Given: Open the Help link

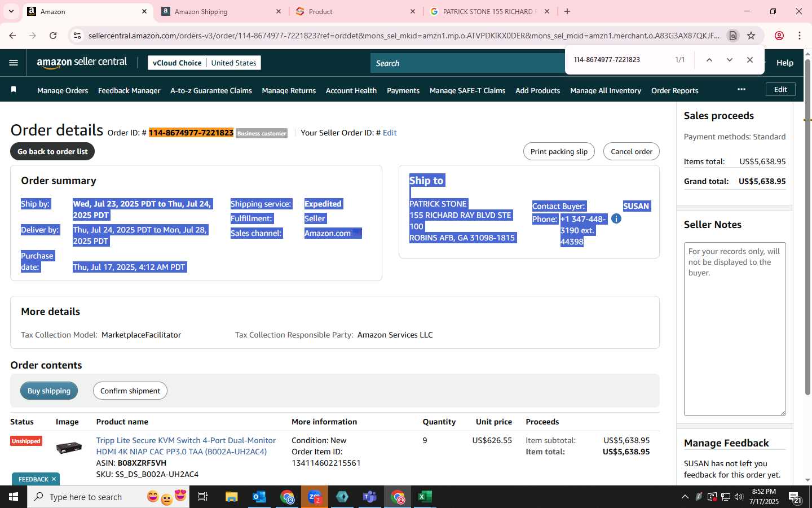Looking at the screenshot, I should (x=784, y=63).
